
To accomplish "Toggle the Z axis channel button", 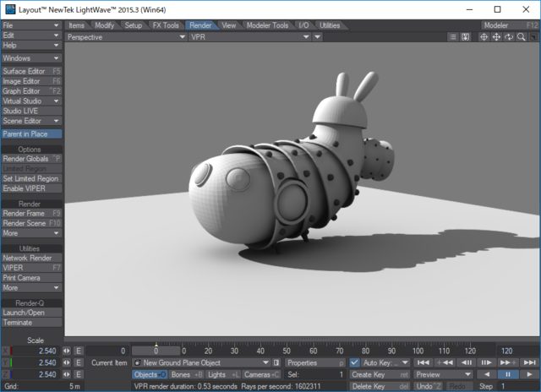I will pyautogui.click(x=7, y=374).
